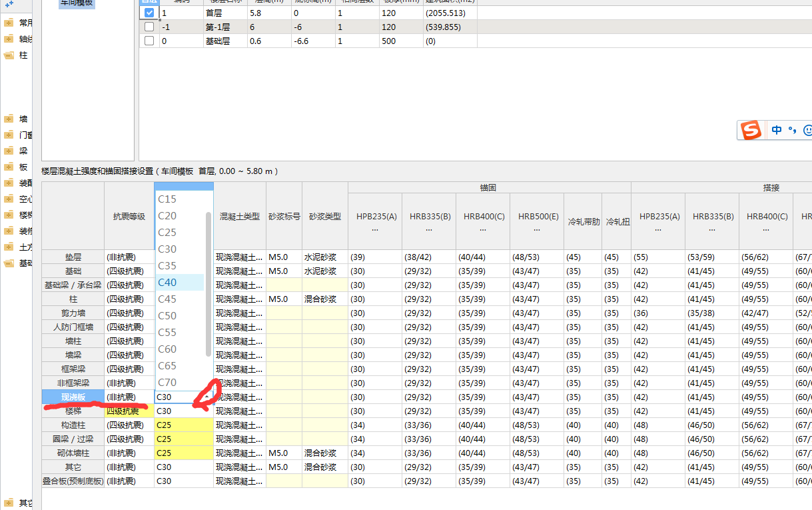Image resolution: width=812 pixels, height=510 pixels.
Task: Click the 抗震等级 column header
Action: pyautogui.click(x=129, y=216)
